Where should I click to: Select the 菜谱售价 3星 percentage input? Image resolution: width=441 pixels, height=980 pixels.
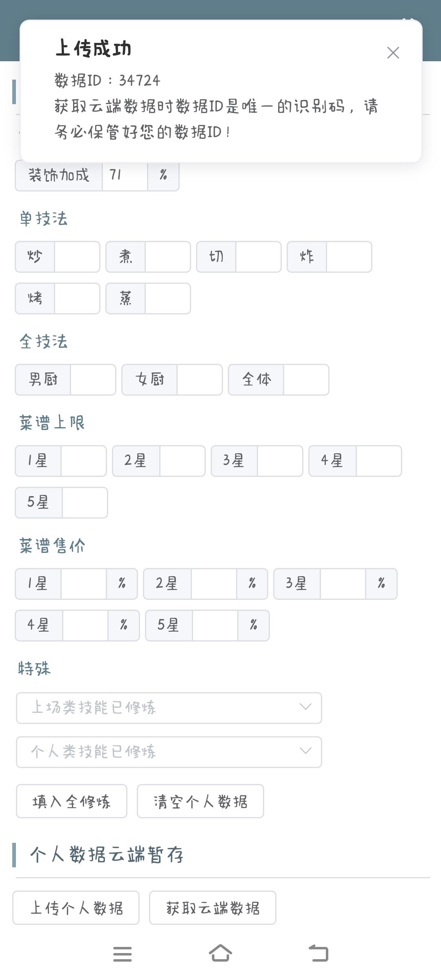pos(343,584)
